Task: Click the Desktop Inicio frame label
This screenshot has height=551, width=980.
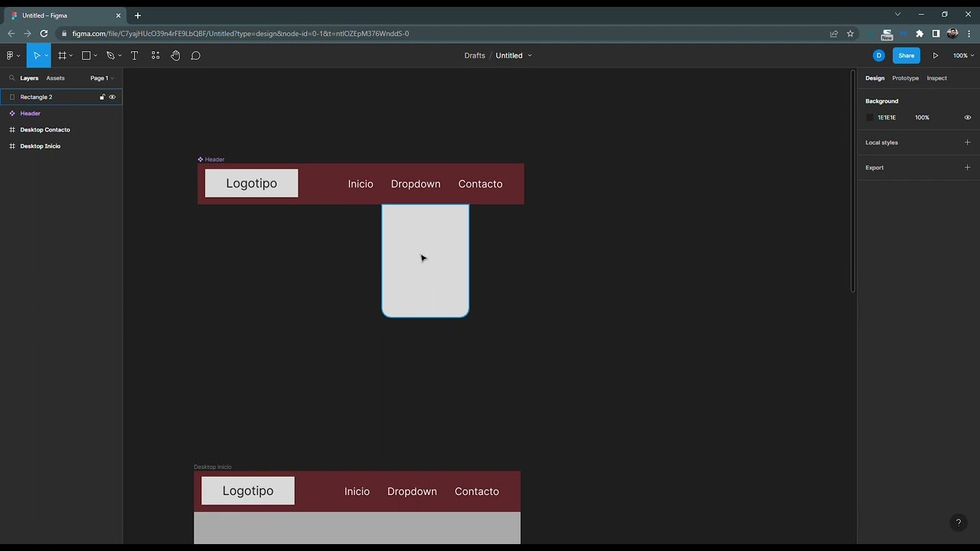Action: (212, 467)
